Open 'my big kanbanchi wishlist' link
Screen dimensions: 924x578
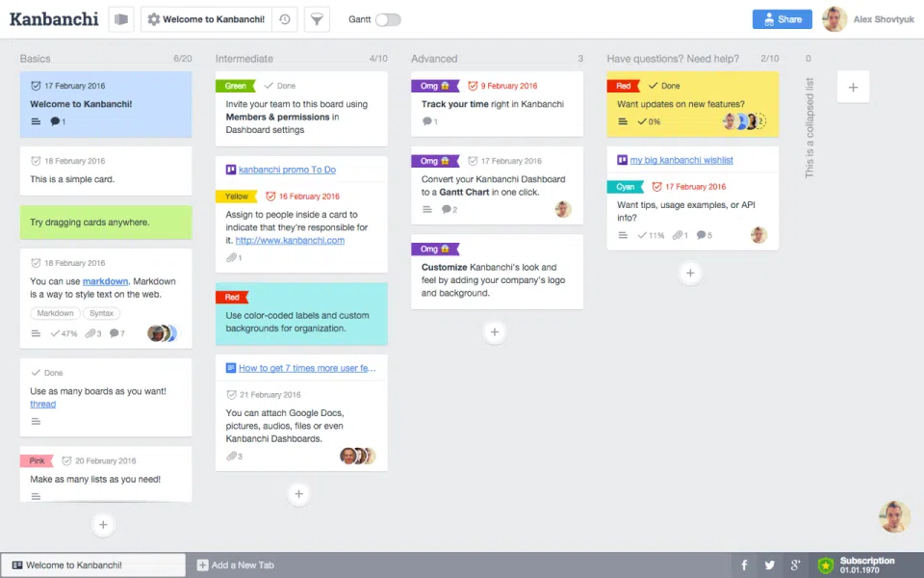click(681, 160)
